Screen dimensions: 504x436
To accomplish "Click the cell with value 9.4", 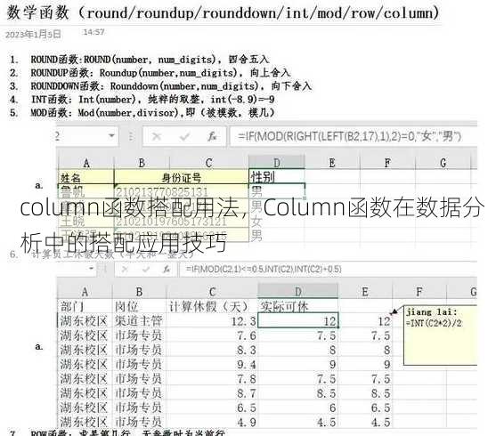I will point(212,364).
